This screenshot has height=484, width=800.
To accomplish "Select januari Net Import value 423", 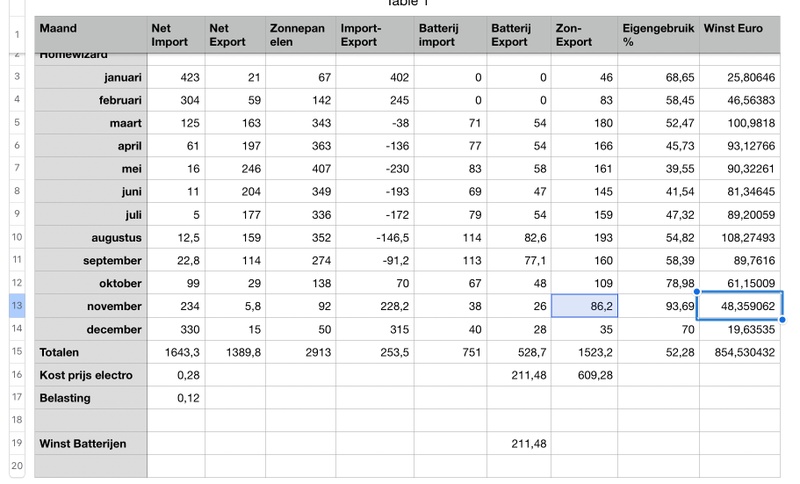I will click(176, 77).
